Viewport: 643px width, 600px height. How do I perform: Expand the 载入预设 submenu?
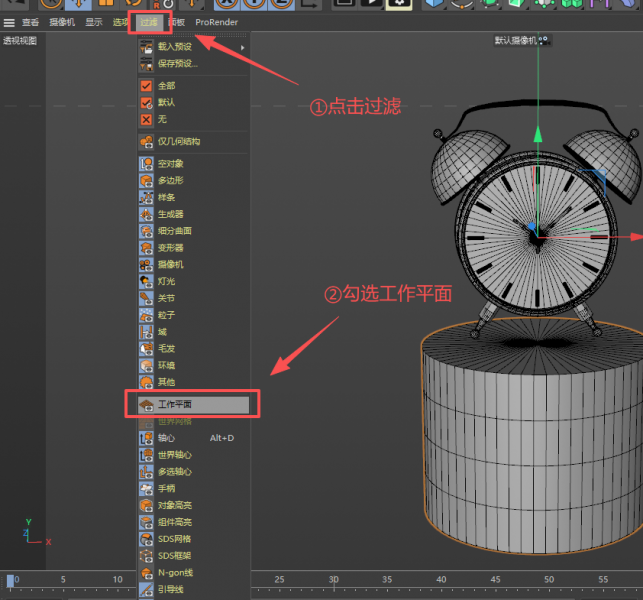pyautogui.click(x=193, y=47)
